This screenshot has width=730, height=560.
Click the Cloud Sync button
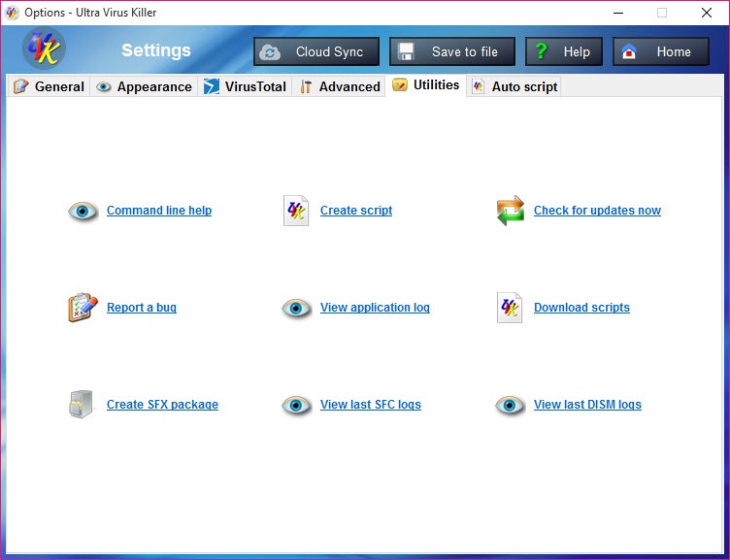(316, 51)
